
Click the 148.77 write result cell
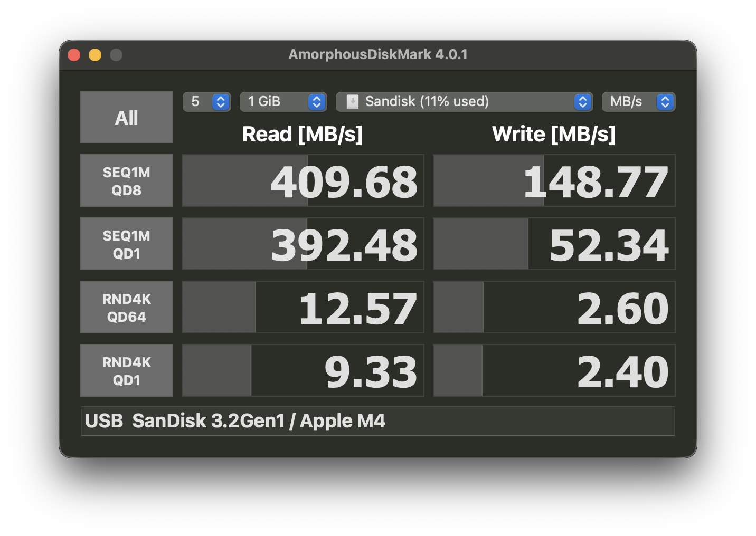pos(554,180)
